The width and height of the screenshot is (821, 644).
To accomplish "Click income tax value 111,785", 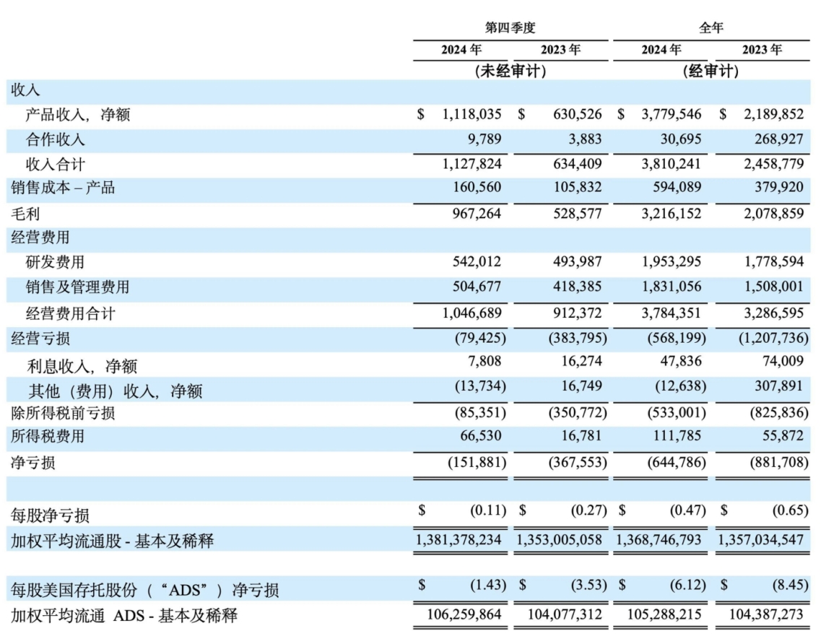I will [677, 435].
